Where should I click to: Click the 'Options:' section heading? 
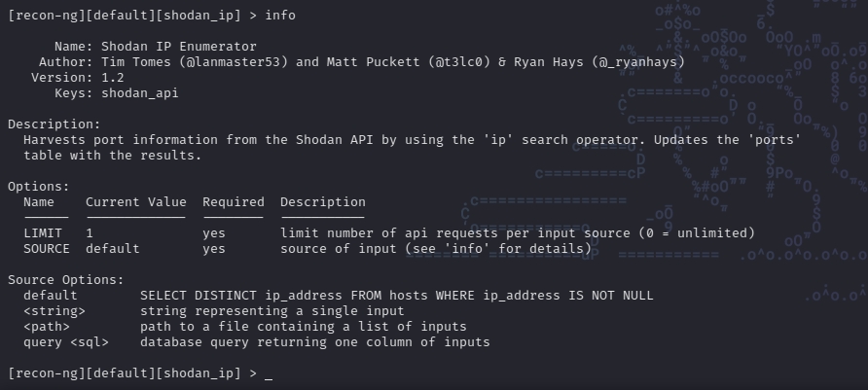[39, 186]
